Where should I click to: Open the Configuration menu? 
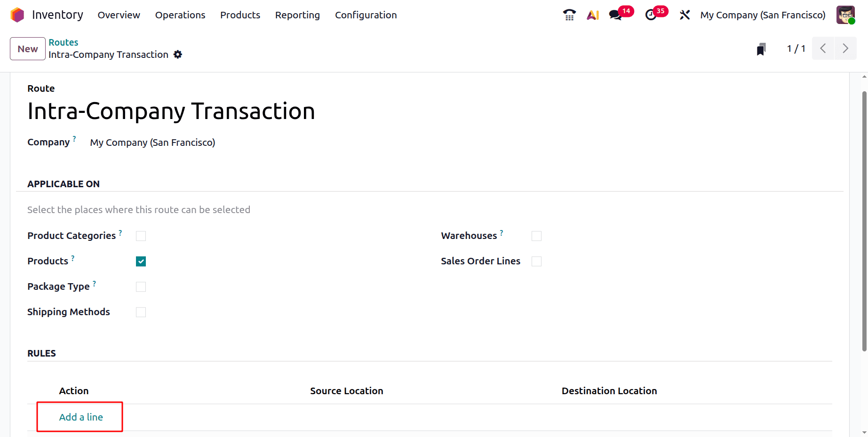(x=366, y=15)
